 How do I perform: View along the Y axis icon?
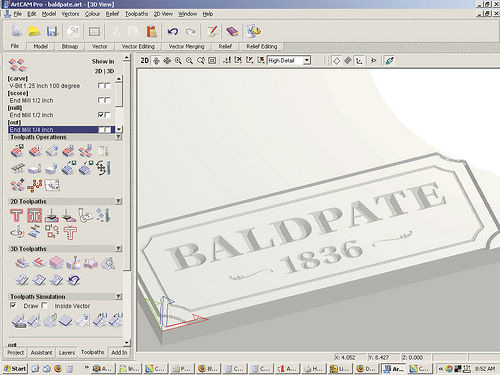[x=249, y=60]
